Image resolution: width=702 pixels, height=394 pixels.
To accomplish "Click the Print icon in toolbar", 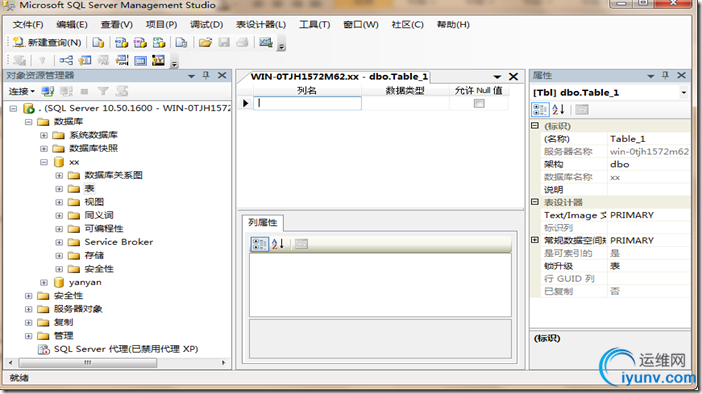I will click(242, 43).
